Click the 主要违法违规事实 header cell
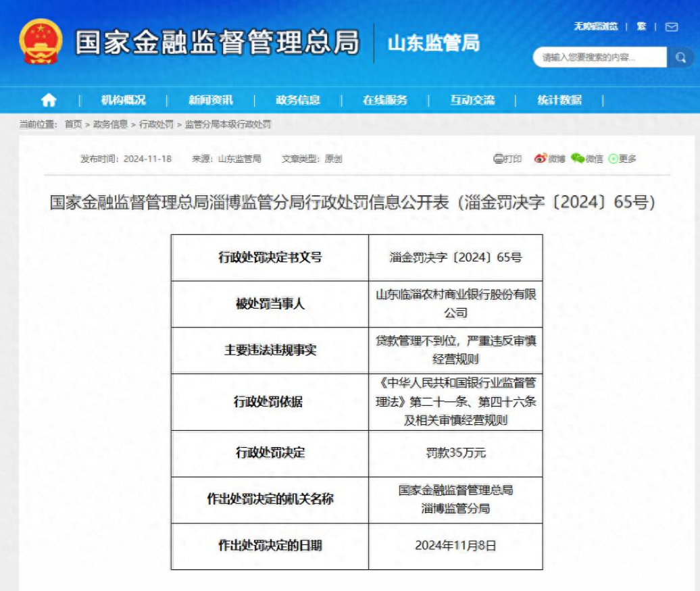 tap(270, 351)
